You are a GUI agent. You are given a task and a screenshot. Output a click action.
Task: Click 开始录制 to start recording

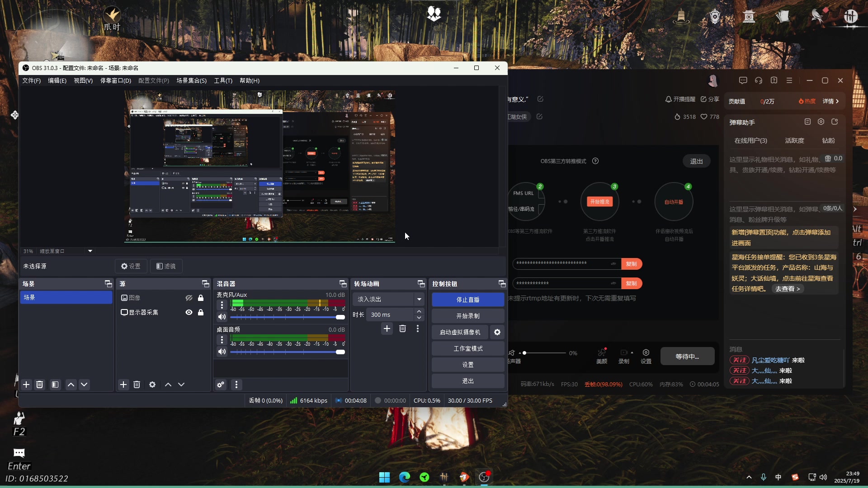468,316
